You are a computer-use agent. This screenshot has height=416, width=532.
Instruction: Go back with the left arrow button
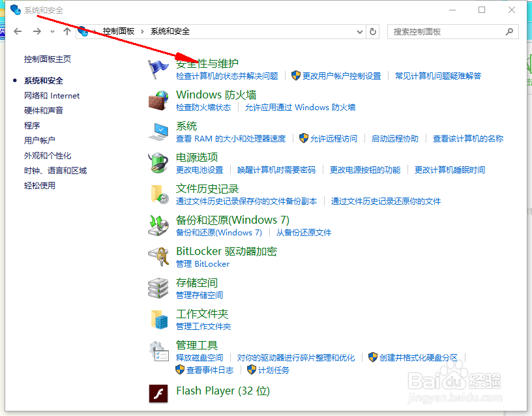click(x=18, y=31)
